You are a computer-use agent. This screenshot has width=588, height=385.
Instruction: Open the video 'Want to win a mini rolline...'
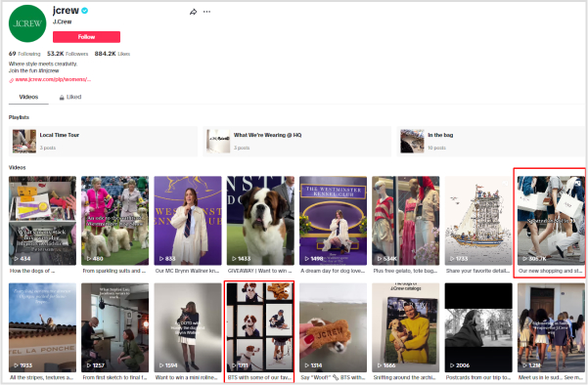pos(188,327)
